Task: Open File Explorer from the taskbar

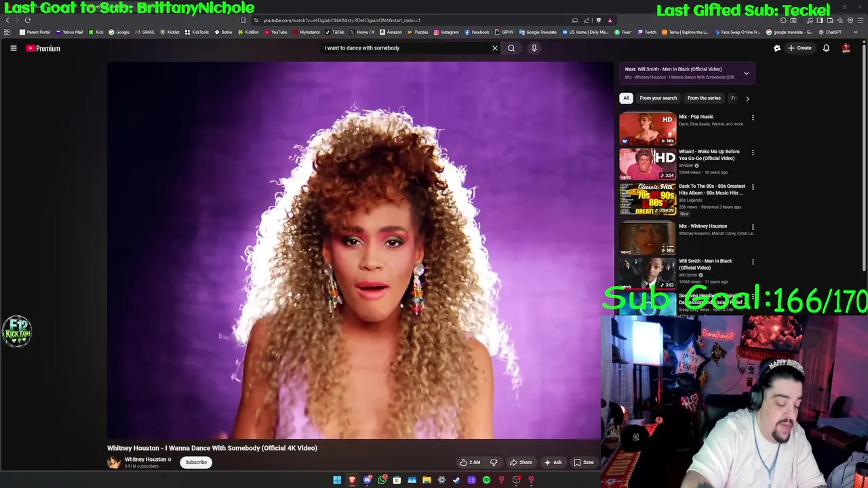Action: 427,480
